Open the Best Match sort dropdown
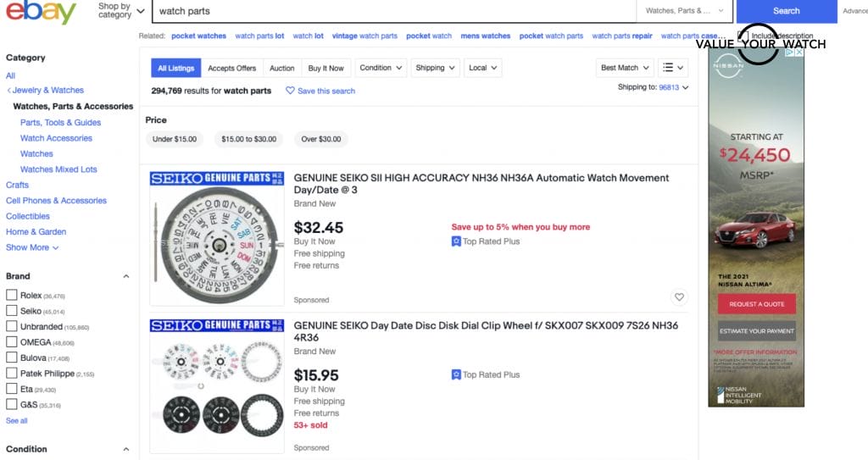The width and height of the screenshot is (868, 460). coord(626,68)
